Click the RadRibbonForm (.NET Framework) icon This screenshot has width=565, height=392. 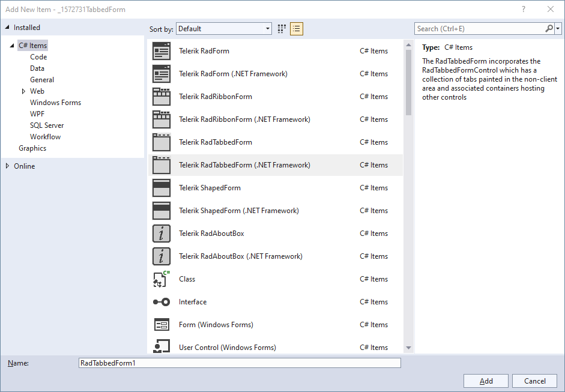[162, 119]
